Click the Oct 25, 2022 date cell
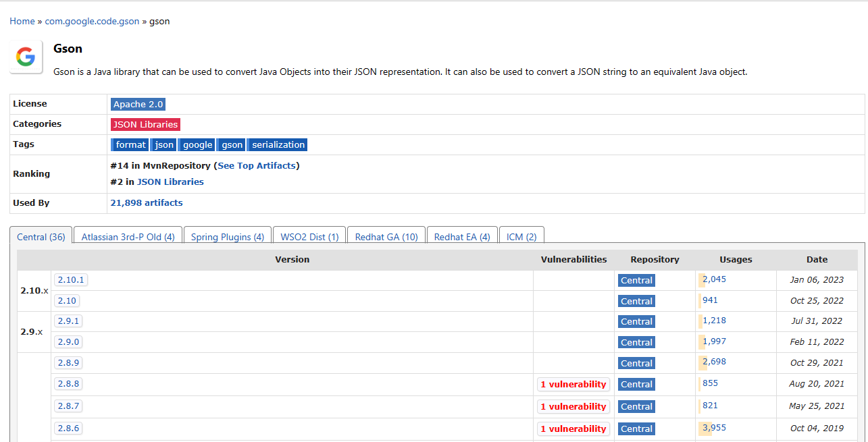The image size is (868, 442). 817,301
